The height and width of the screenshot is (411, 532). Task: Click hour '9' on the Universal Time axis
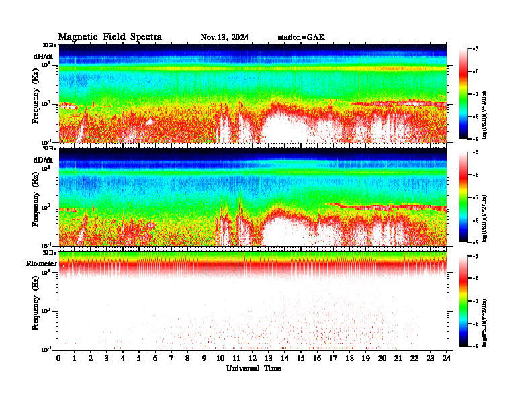(204, 359)
